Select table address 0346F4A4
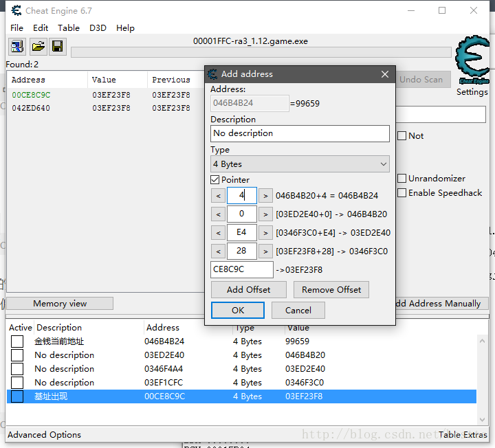Screen dimensions: 495x448 (x=164, y=369)
